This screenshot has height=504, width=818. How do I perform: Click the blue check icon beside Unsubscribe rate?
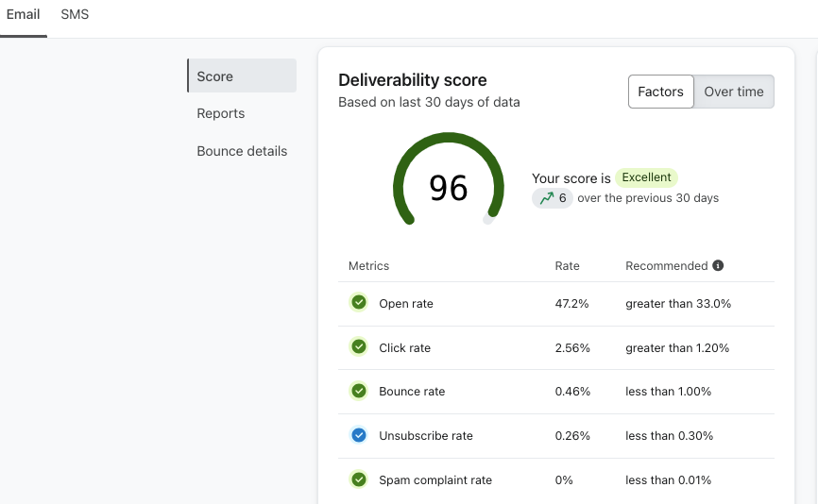(x=359, y=435)
